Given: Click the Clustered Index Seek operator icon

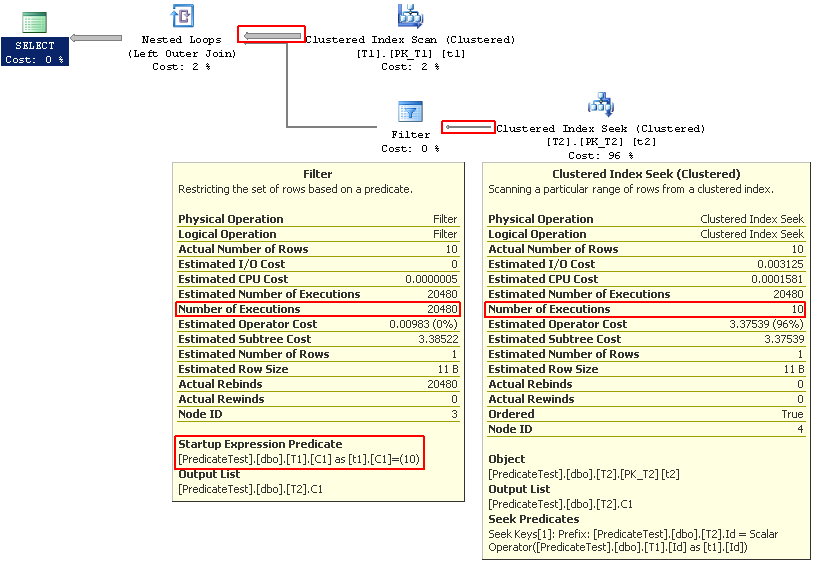Looking at the screenshot, I should (x=600, y=103).
